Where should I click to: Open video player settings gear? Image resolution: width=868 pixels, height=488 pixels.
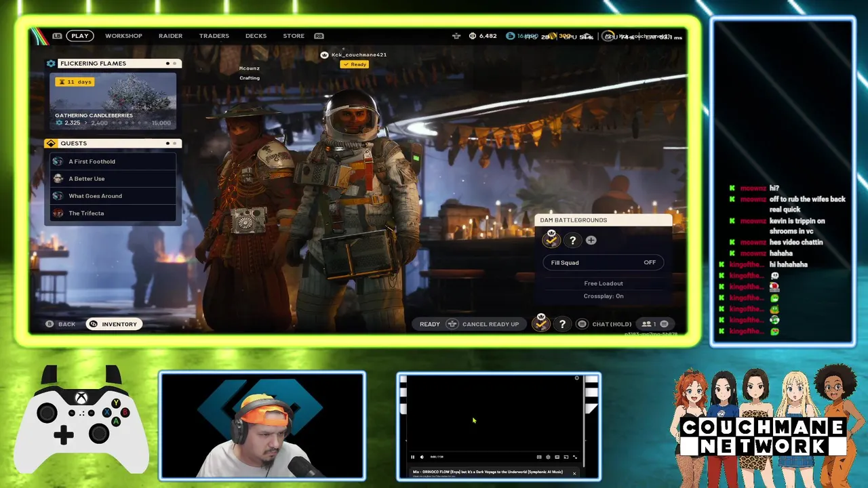coord(548,457)
